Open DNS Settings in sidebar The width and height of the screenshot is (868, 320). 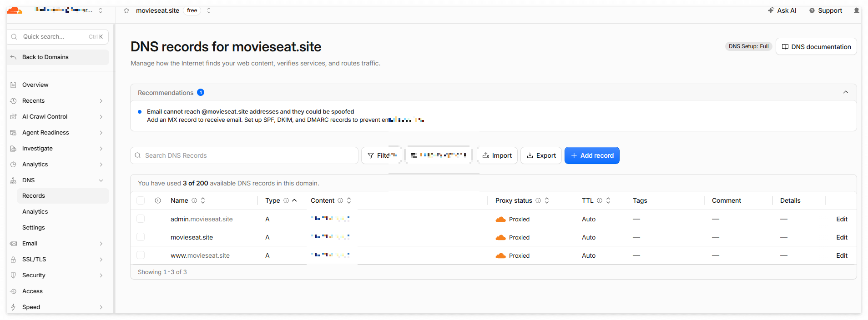[34, 227]
